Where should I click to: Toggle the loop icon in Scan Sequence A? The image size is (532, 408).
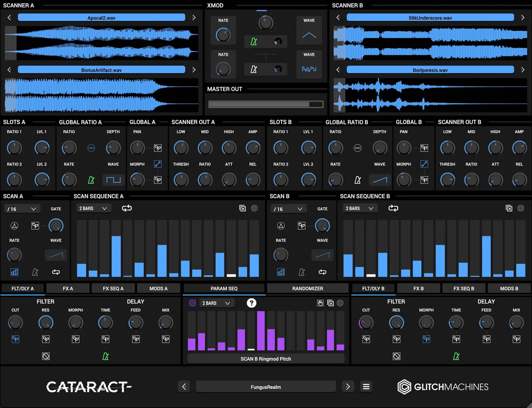tap(127, 208)
